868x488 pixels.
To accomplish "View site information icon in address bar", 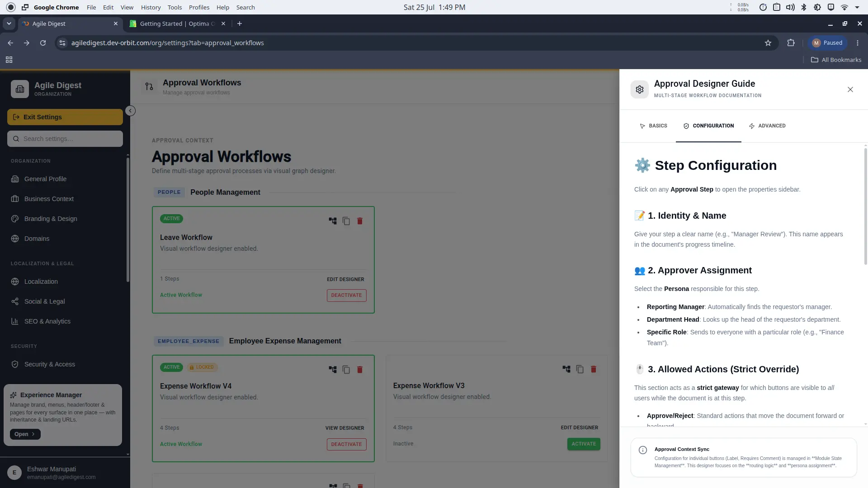I will 62,43.
